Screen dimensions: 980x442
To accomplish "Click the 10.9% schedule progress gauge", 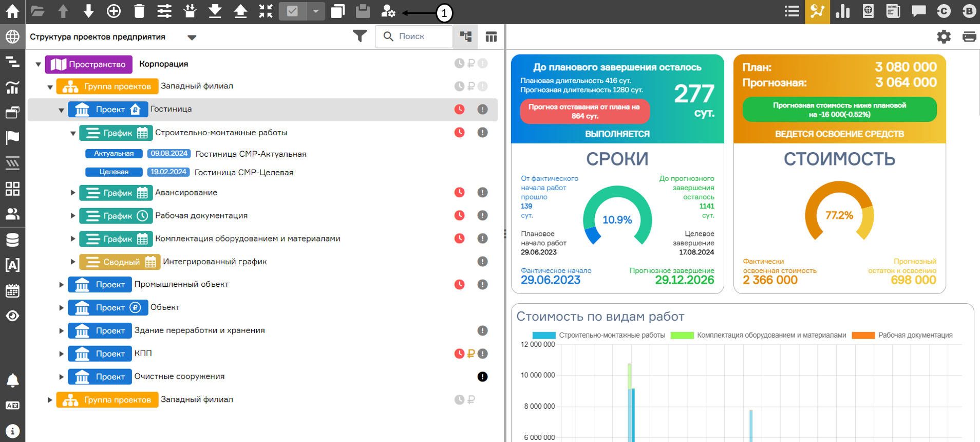I will tap(617, 215).
